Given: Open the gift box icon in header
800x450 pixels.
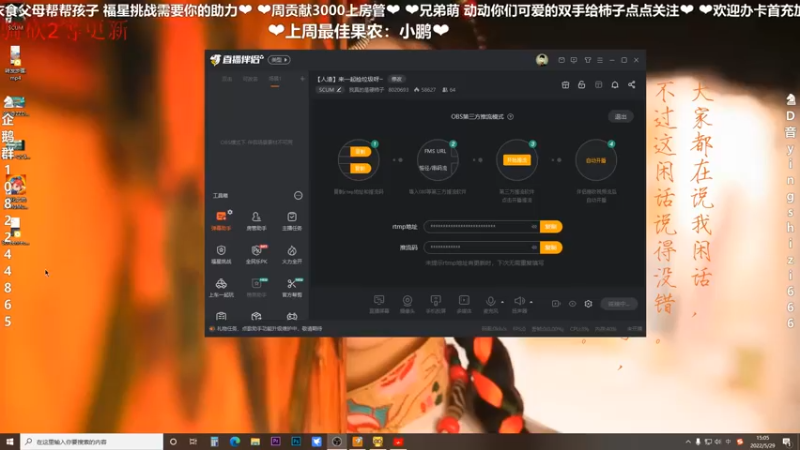Looking at the screenshot, I should tap(565, 85).
